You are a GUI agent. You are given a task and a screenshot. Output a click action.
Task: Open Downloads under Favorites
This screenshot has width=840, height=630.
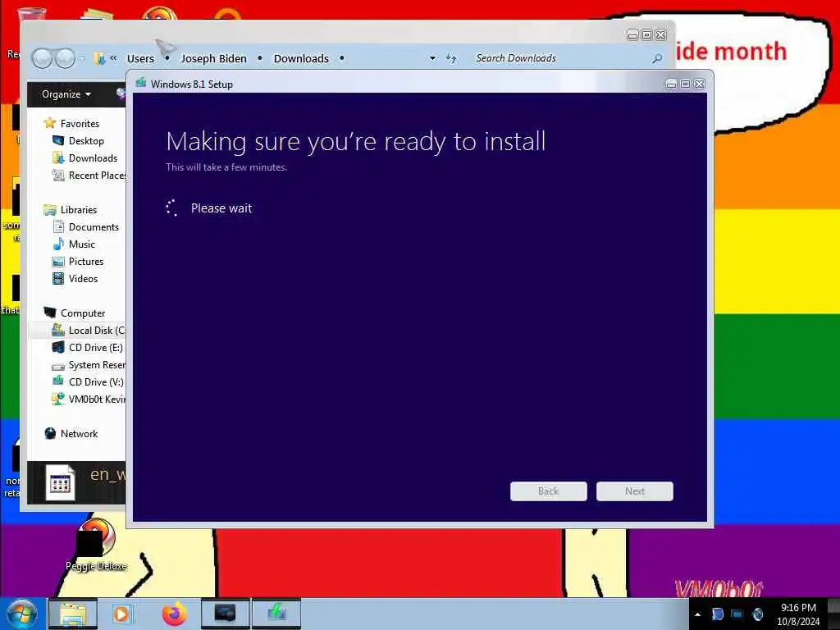93,158
